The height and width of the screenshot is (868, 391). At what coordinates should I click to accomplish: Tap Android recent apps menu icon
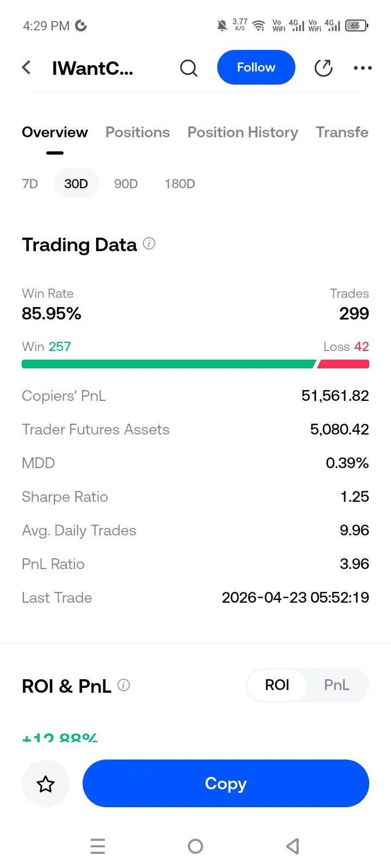98,846
